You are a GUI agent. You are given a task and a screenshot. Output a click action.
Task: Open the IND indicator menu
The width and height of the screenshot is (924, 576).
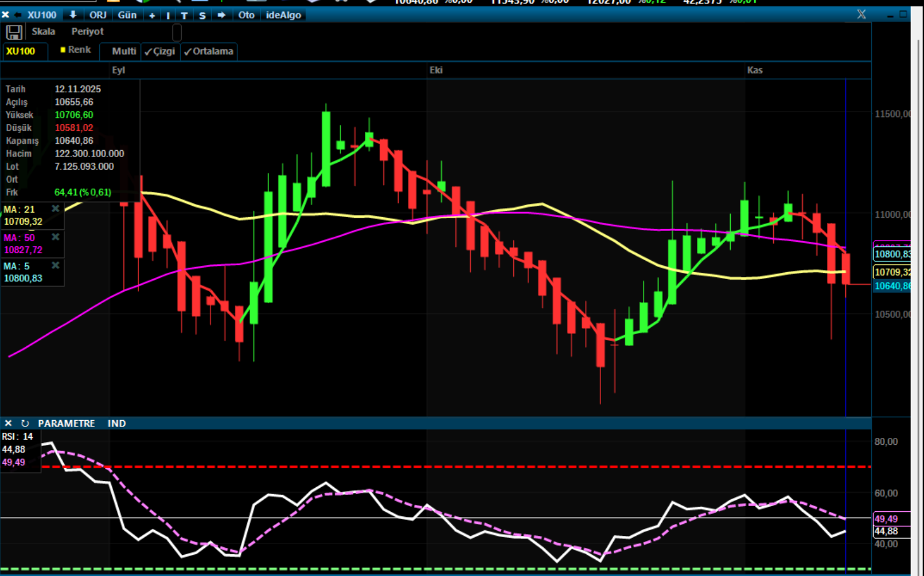click(x=116, y=424)
